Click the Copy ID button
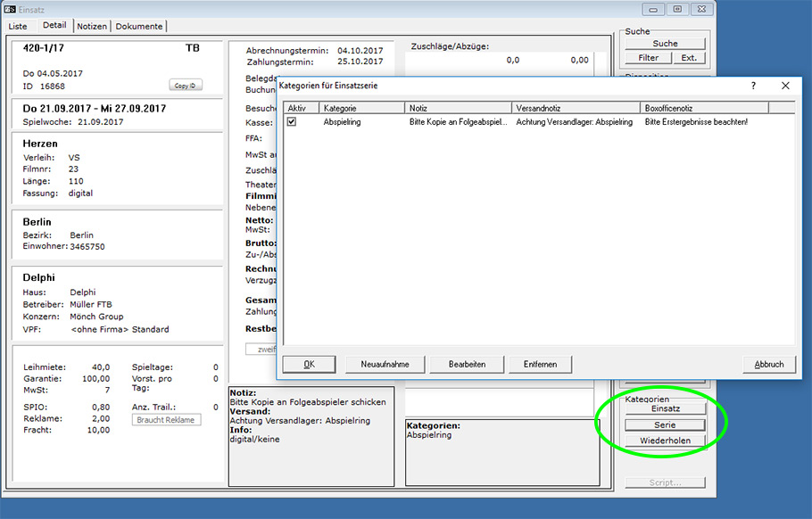 pos(186,86)
